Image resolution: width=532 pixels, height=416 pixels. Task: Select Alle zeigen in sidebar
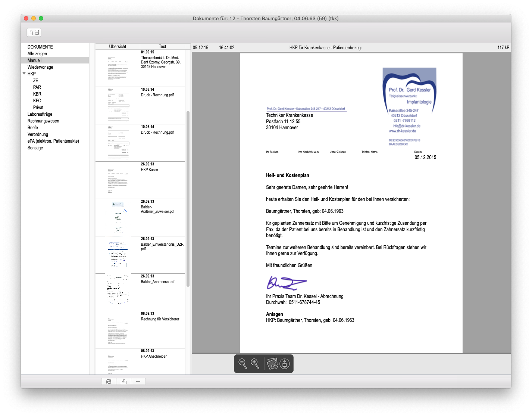pyautogui.click(x=37, y=54)
